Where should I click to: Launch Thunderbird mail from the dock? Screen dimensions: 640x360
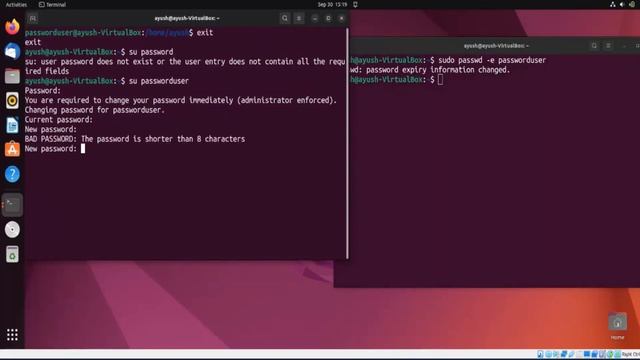pos(12,51)
